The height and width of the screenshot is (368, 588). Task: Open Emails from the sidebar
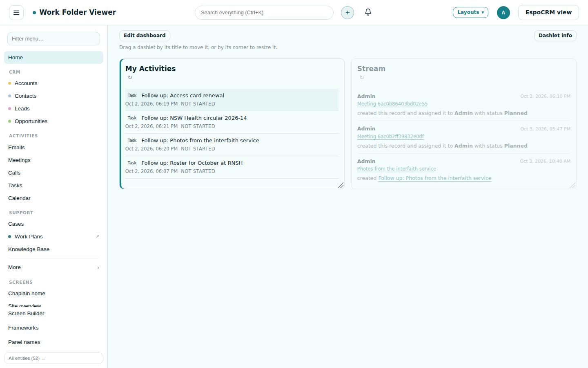click(53, 147)
